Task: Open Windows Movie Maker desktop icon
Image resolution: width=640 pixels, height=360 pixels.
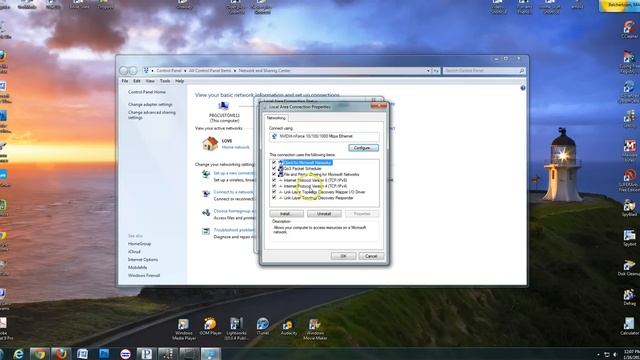Action: tap(315, 329)
